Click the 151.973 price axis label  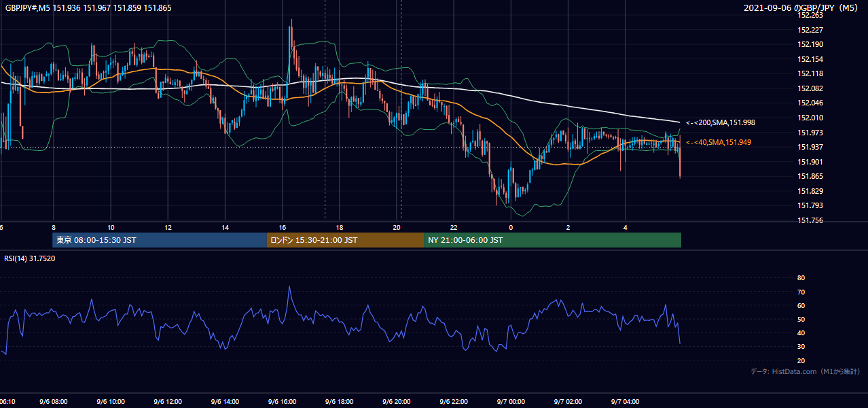click(x=810, y=133)
